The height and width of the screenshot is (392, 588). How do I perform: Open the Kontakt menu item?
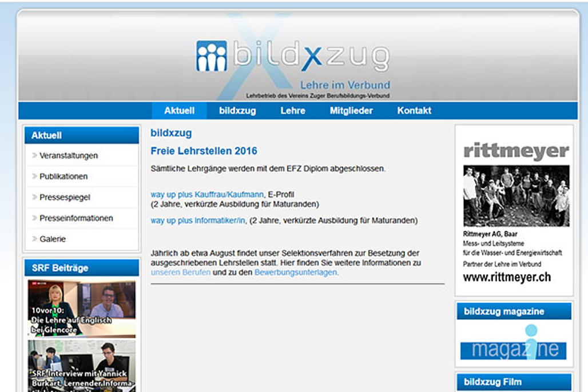coord(414,111)
